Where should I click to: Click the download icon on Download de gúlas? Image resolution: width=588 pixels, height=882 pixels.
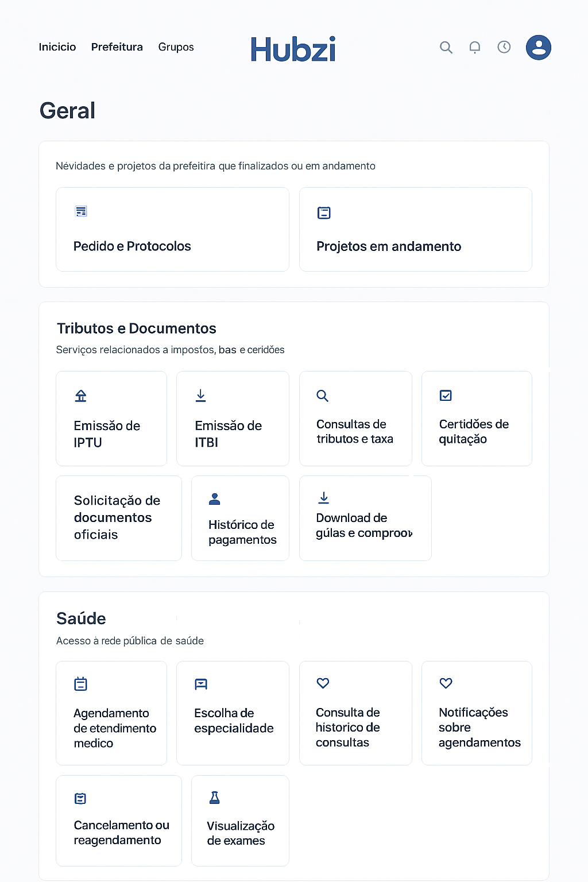(x=323, y=497)
